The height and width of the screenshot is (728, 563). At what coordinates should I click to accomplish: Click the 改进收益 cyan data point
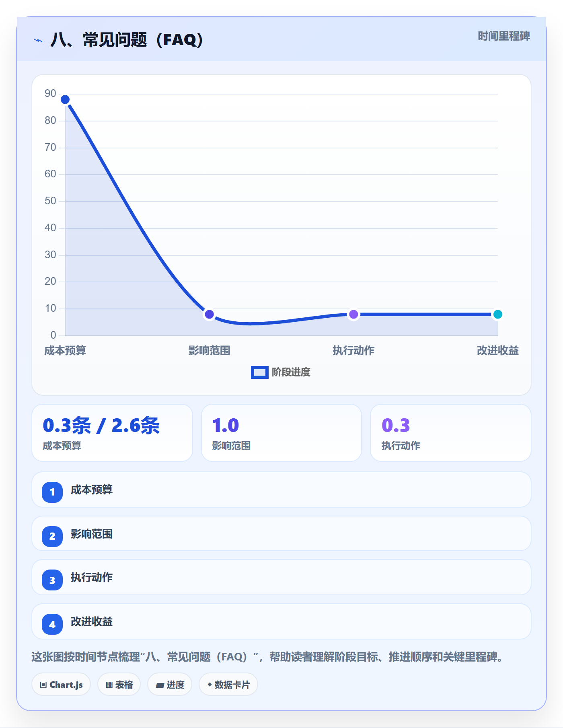(497, 314)
